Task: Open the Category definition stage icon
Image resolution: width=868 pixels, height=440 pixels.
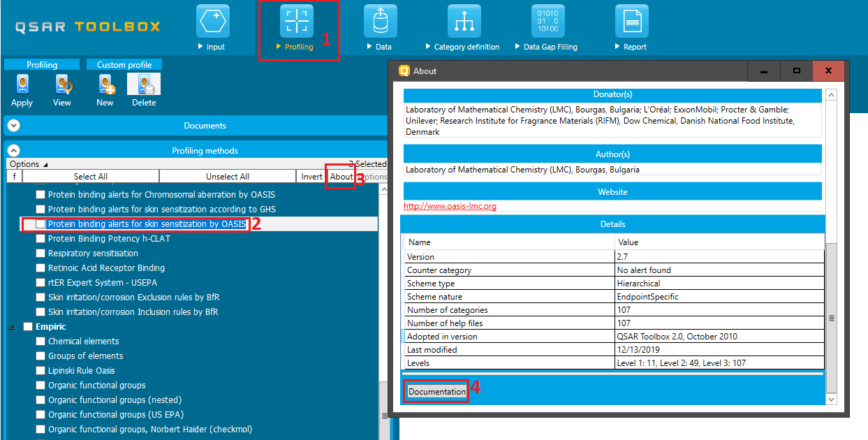Action: click(464, 21)
